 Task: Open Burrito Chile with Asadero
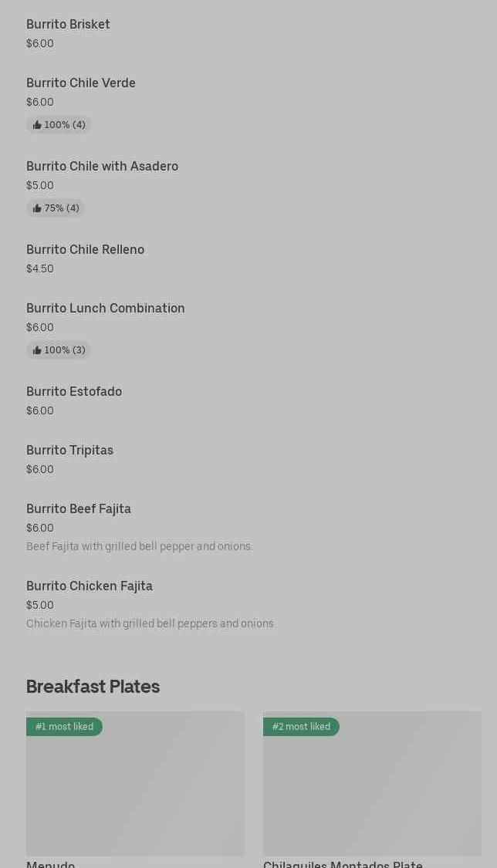coord(102,167)
